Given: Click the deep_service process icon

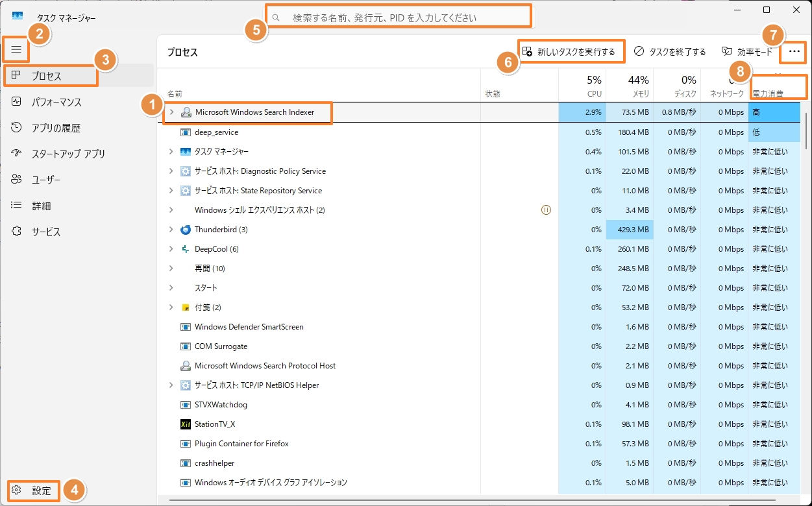Looking at the screenshot, I should pos(185,132).
